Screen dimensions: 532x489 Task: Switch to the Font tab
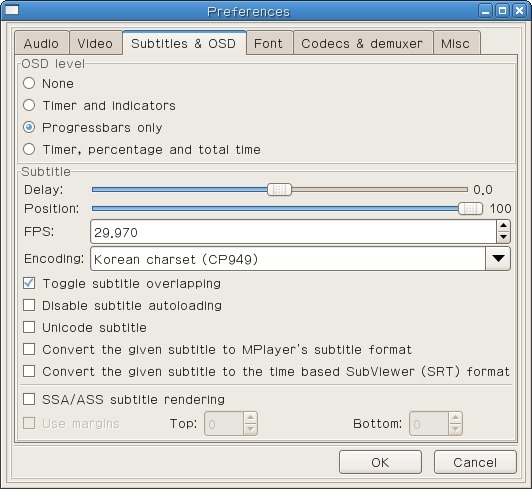[x=269, y=43]
